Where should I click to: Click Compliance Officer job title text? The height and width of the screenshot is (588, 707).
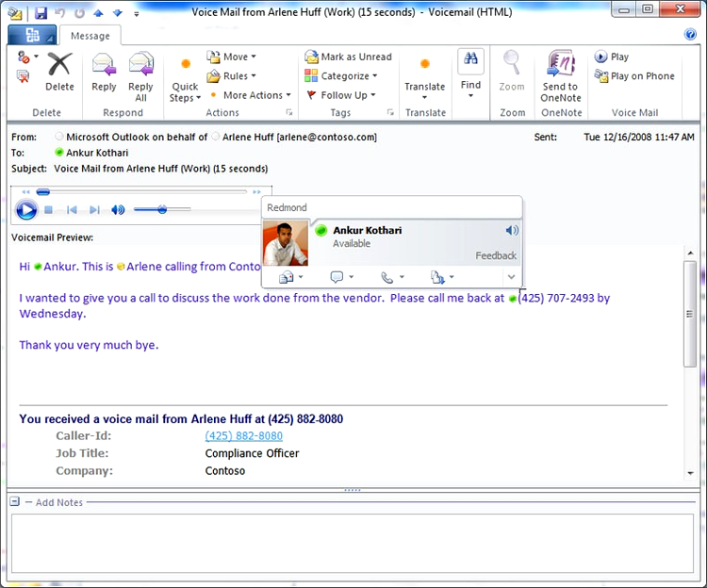[x=252, y=453]
